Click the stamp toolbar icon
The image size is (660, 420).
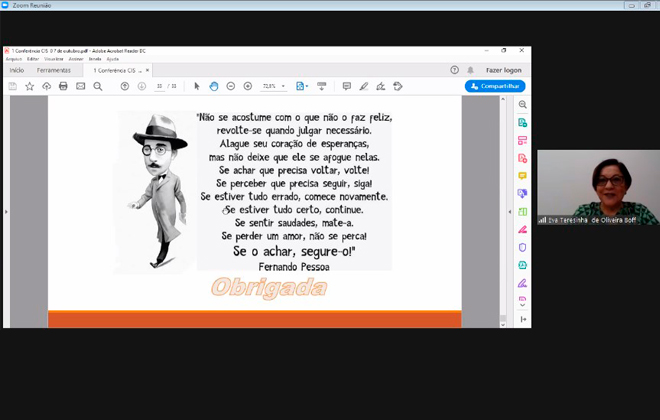tap(398, 86)
